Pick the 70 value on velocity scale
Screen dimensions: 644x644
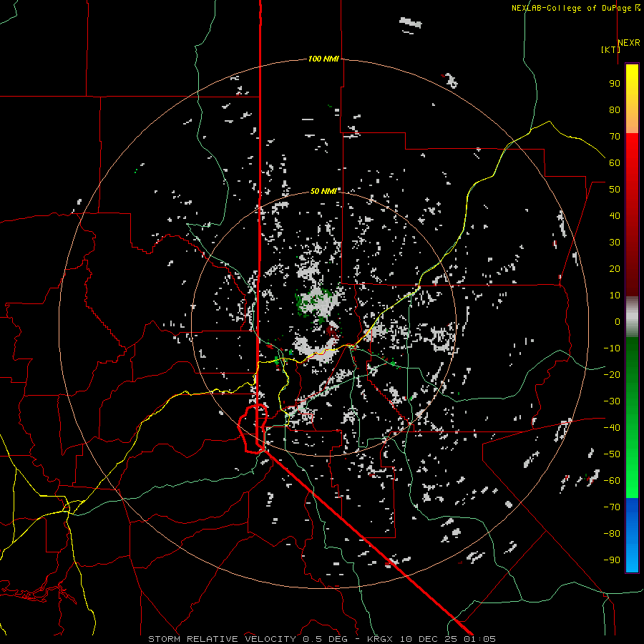[615, 137]
